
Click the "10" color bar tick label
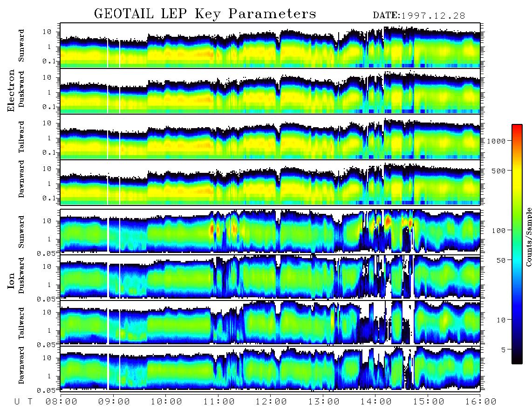[x=501, y=320]
